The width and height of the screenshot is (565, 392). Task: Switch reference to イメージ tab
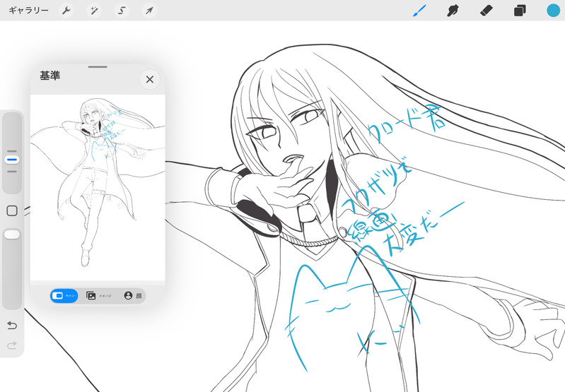[98, 296]
